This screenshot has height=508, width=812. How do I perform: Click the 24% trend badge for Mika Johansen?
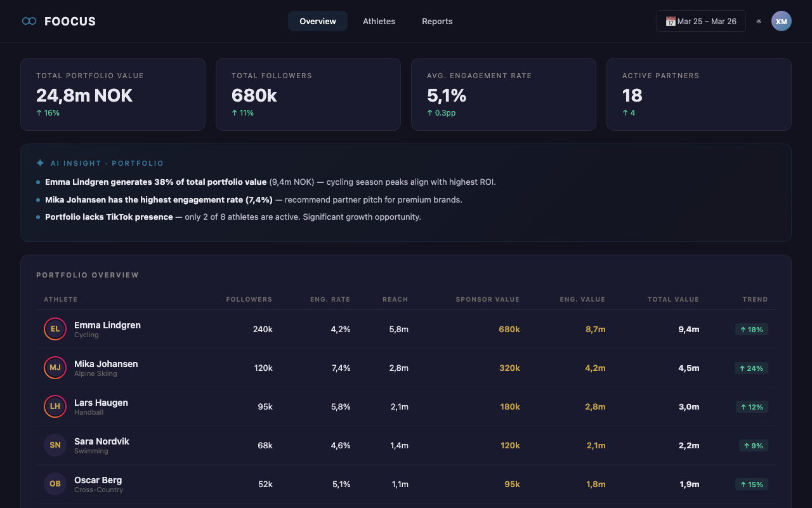pyautogui.click(x=751, y=368)
